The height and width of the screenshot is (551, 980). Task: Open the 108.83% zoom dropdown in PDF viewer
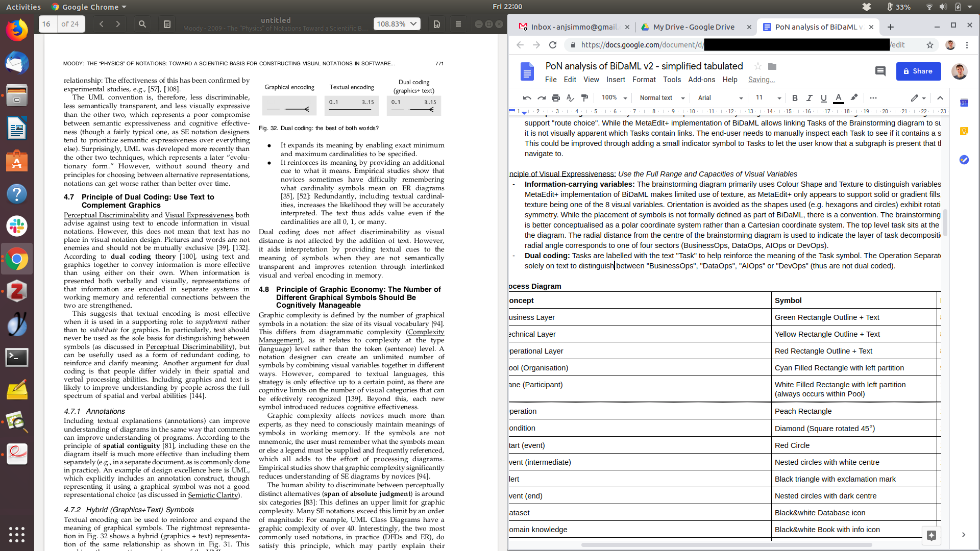(397, 24)
